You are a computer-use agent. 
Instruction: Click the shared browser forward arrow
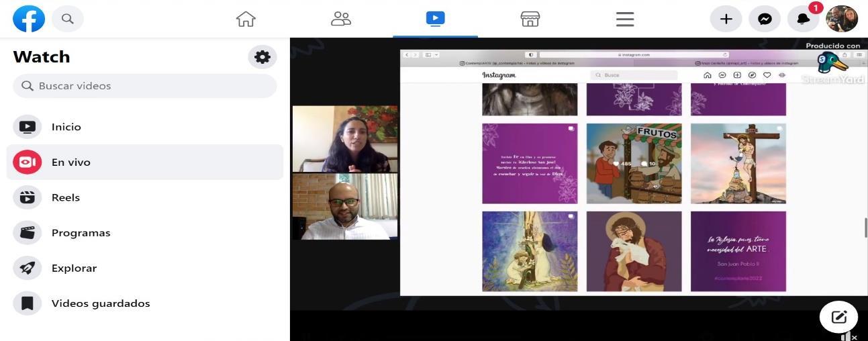coord(416,54)
